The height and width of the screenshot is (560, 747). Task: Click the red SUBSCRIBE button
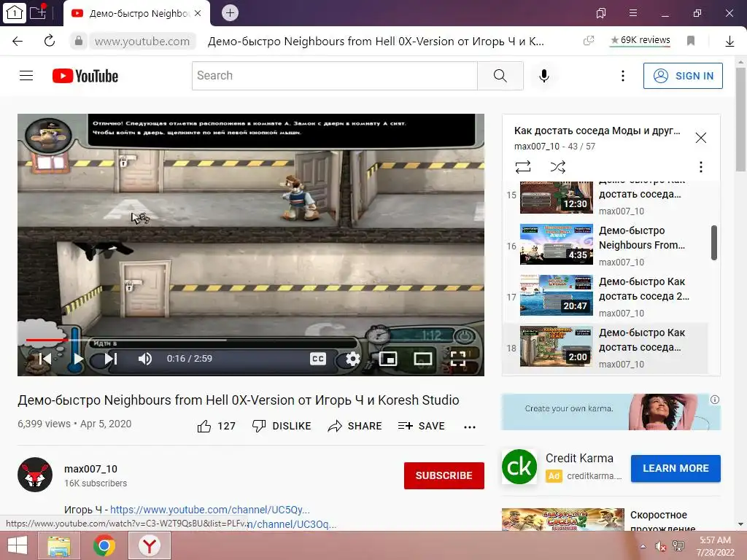(444, 475)
